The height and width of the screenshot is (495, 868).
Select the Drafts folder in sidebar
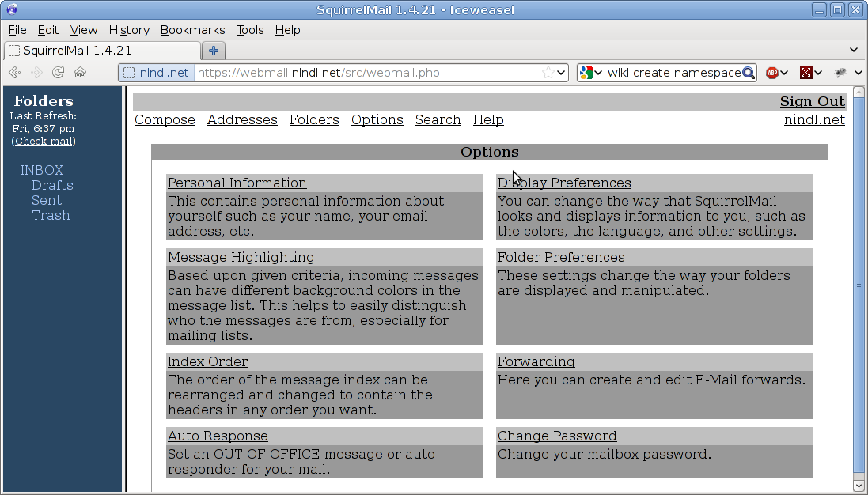click(x=52, y=185)
